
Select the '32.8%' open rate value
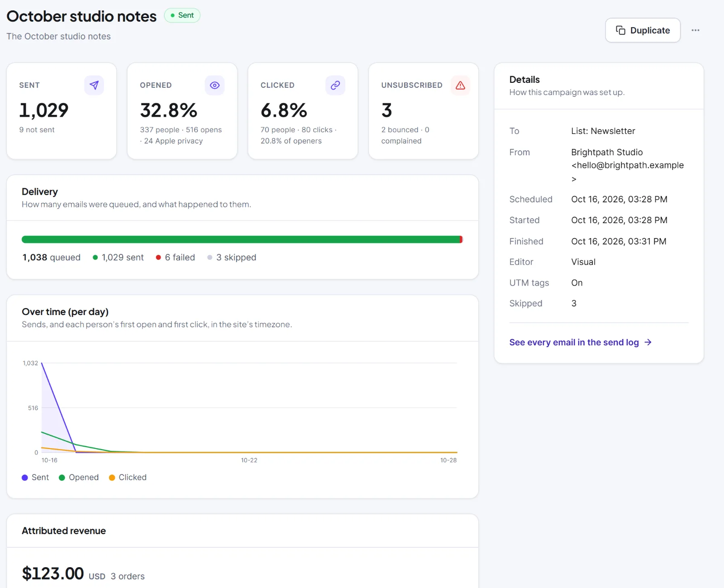point(169,110)
